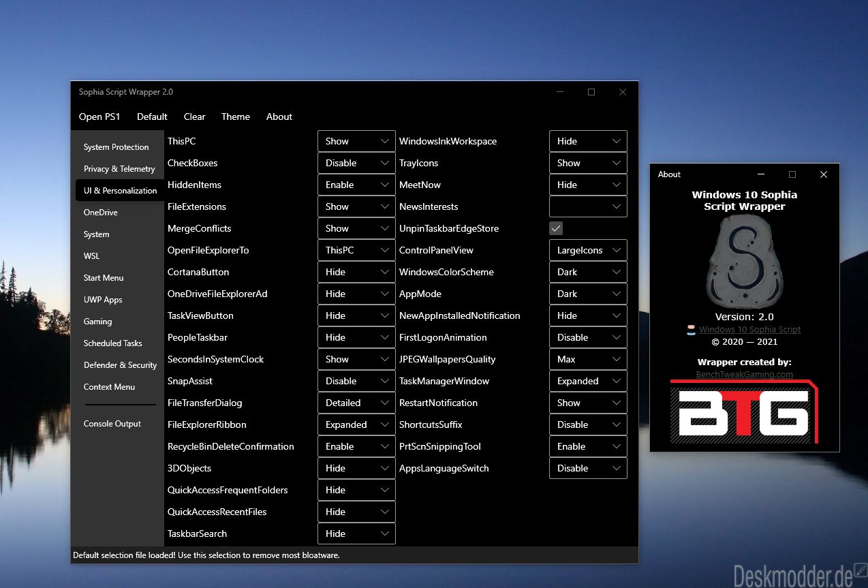This screenshot has height=588, width=868.
Task: Open the AppsLanguageSwitch dropdown
Action: tap(588, 468)
